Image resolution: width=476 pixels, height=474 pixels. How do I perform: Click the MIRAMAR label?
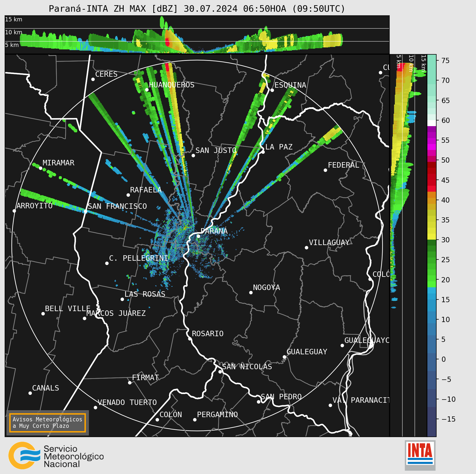[58, 163]
